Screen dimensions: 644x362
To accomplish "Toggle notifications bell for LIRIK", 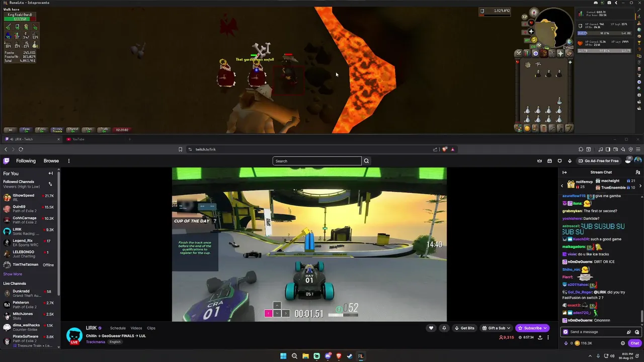I will pos(444,328).
